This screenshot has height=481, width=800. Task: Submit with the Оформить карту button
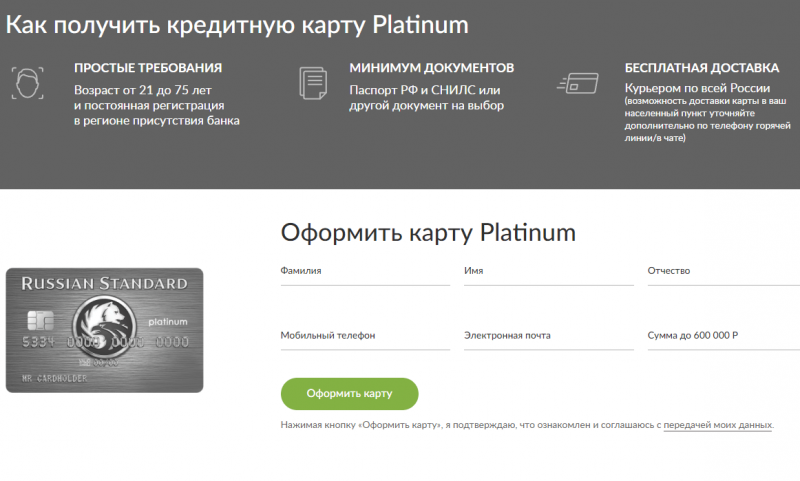click(349, 394)
